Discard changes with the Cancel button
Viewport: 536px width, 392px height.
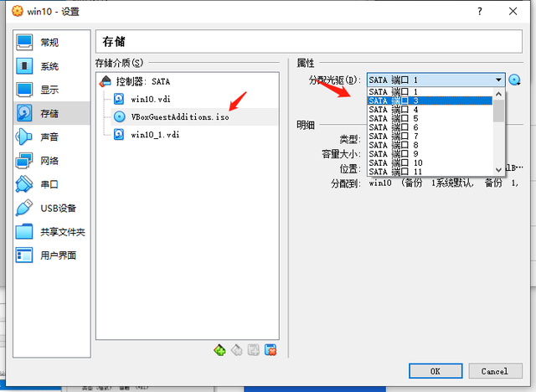[495, 371]
